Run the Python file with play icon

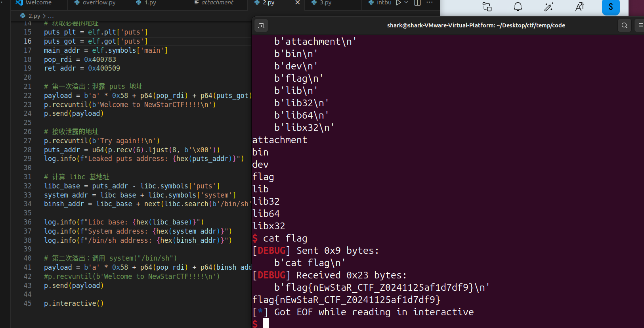click(x=399, y=3)
